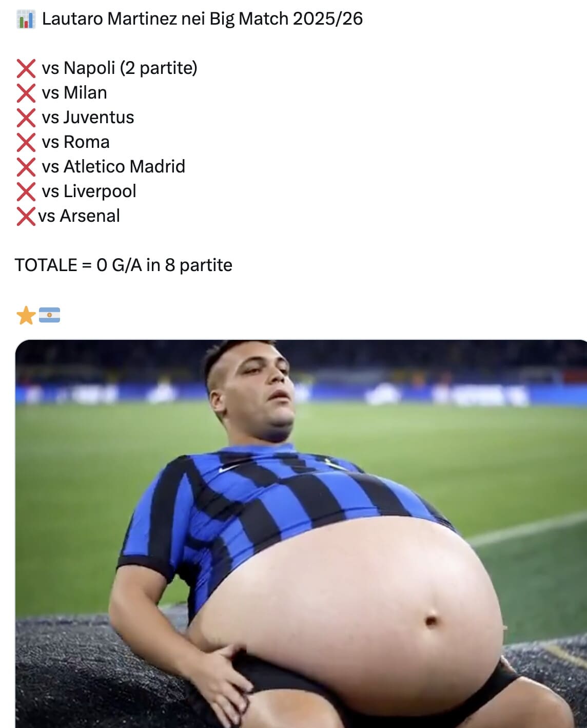Click the red X beside Roma
Screen dimensions: 587x728
tap(26, 142)
